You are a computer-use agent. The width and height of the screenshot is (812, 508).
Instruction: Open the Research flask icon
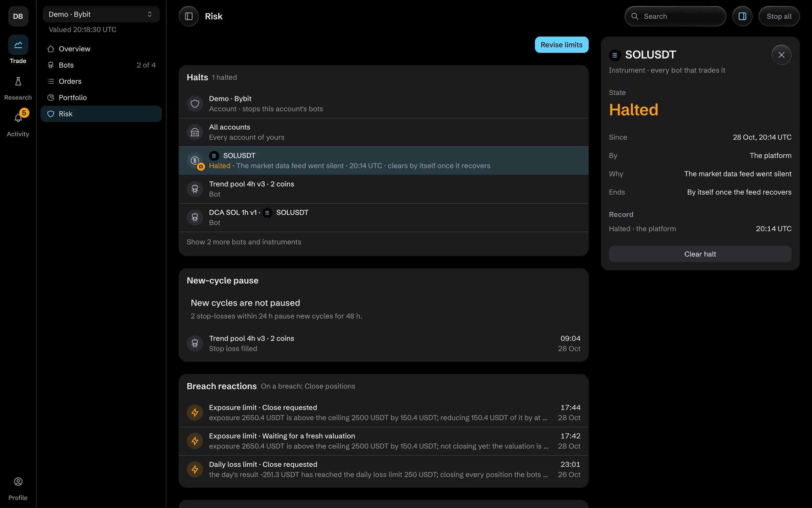pyautogui.click(x=18, y=81)
